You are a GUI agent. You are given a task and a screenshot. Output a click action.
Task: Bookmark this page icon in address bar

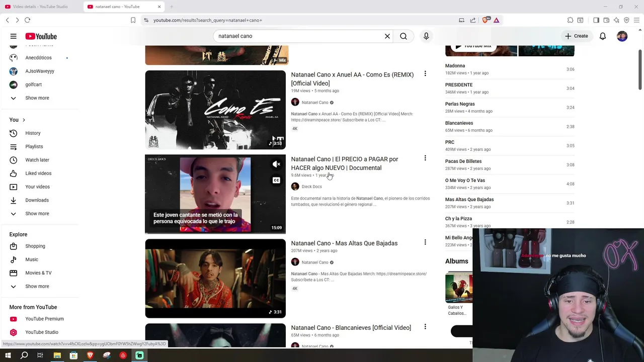pyautogui.click(x=133, y=20)
